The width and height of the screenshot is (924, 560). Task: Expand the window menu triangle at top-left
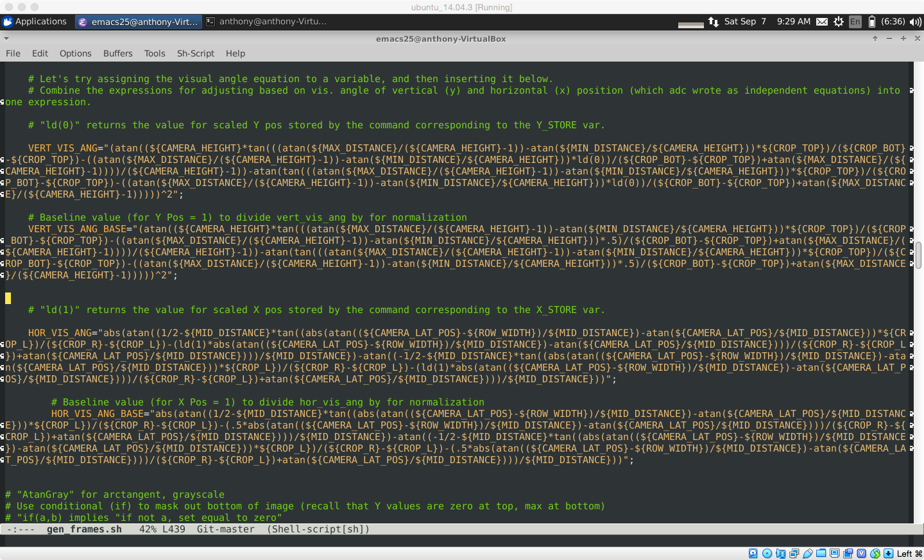pos(6,38)
